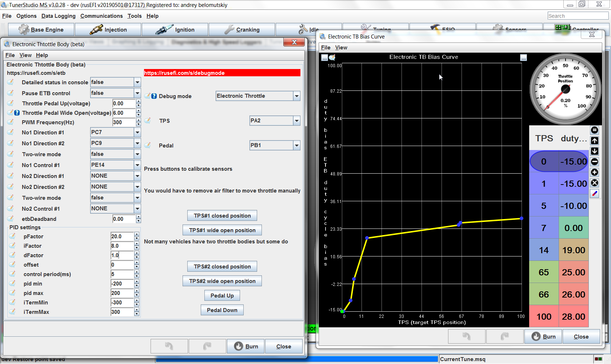Image resolution: width=611 pixels, height=364 pixels.
Task: Open the Cranking toolbar button
Action: tap(242, 29)
